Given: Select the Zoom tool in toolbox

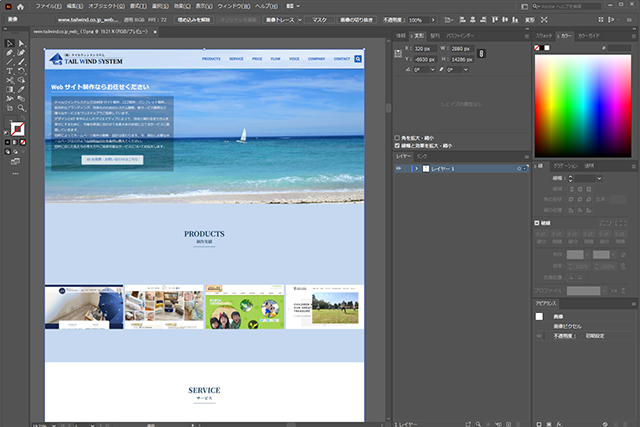Looking at the screenshot, I should tap(21, 108).
